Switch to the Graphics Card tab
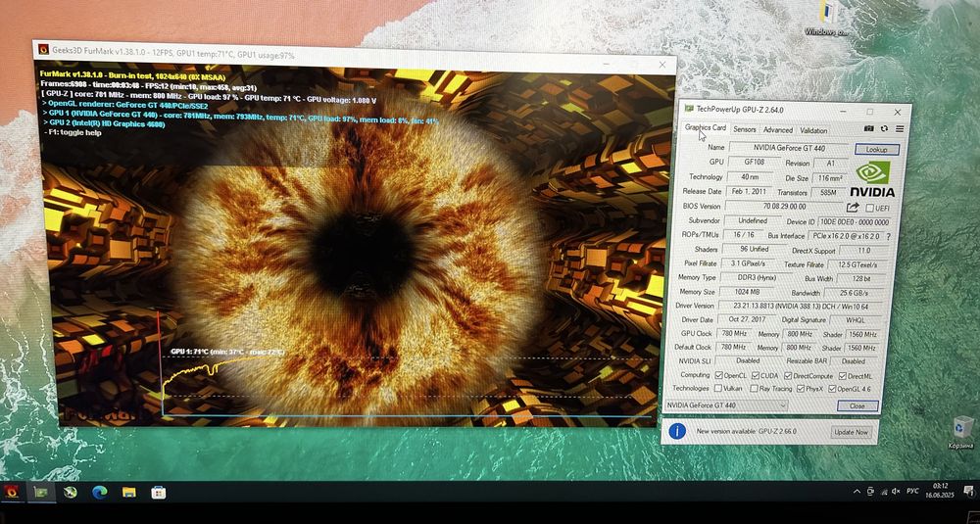 click(x=705, y=128)
